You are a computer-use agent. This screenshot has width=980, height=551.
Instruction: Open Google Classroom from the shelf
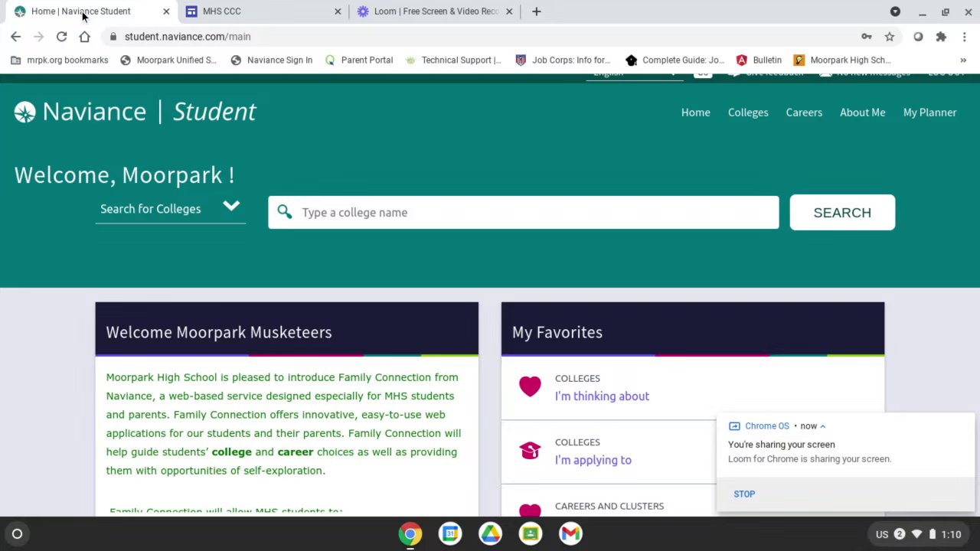(531, 534)
